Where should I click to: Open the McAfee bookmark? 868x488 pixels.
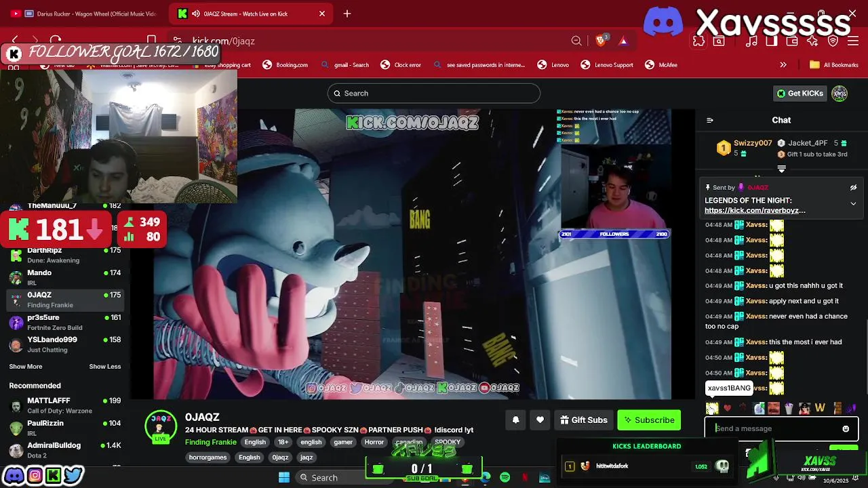coord(661,65)
